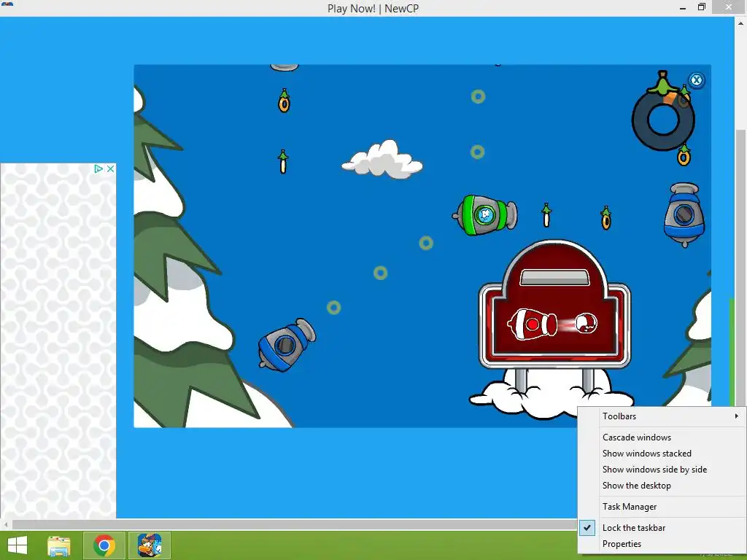Image resolution: width=747 pixels, height=560 pixels.
Task: Open the NewCP app taskbar icon
Action: tap(149, 545)
